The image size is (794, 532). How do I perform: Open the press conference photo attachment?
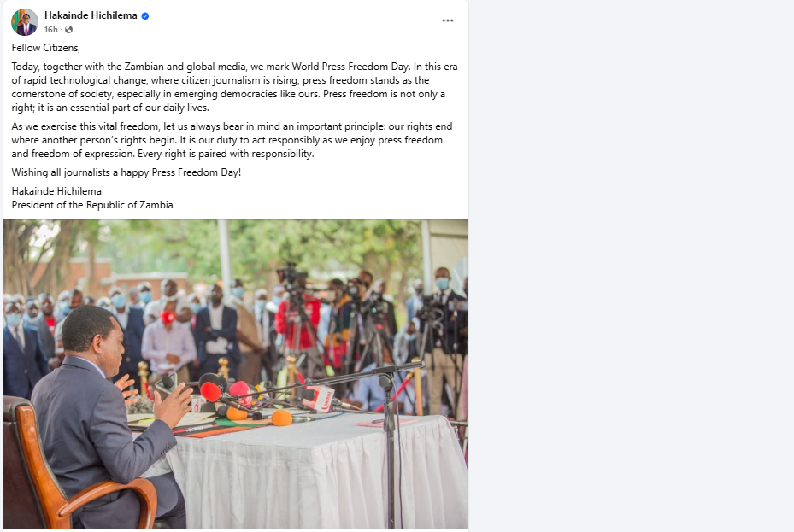coord(236,374)
